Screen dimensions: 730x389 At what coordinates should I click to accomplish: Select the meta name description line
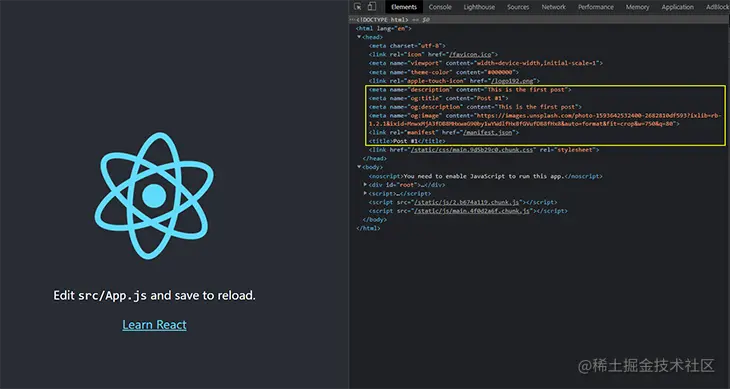click(470, 89)
